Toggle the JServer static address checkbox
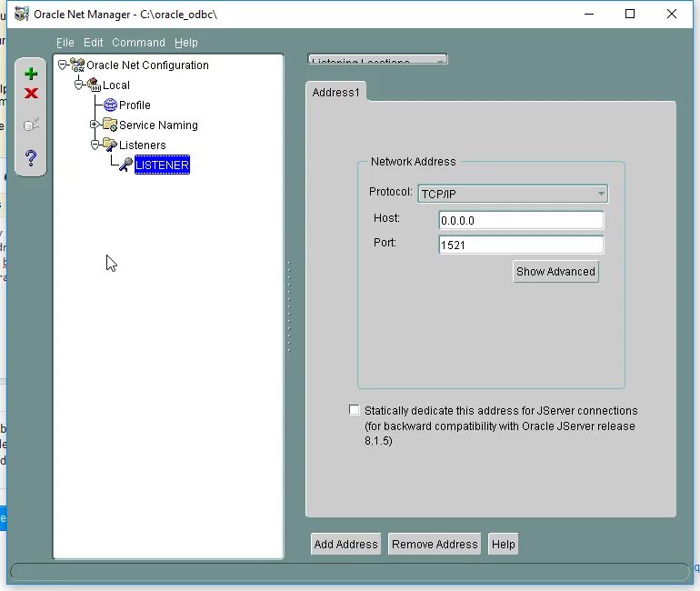This screenshot has height=591, width=700. tap(354, 410)
